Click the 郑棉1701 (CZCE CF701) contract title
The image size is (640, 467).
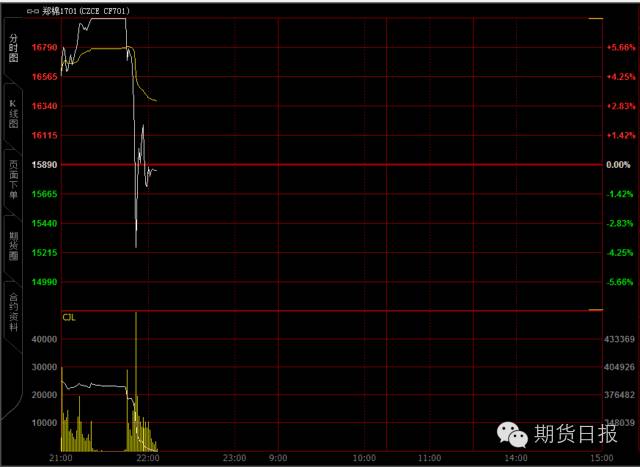tap(86, 11)
